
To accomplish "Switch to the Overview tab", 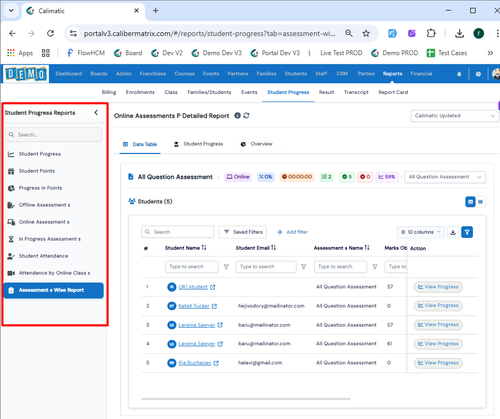I will pyautogui.click(x=256, y=144).
